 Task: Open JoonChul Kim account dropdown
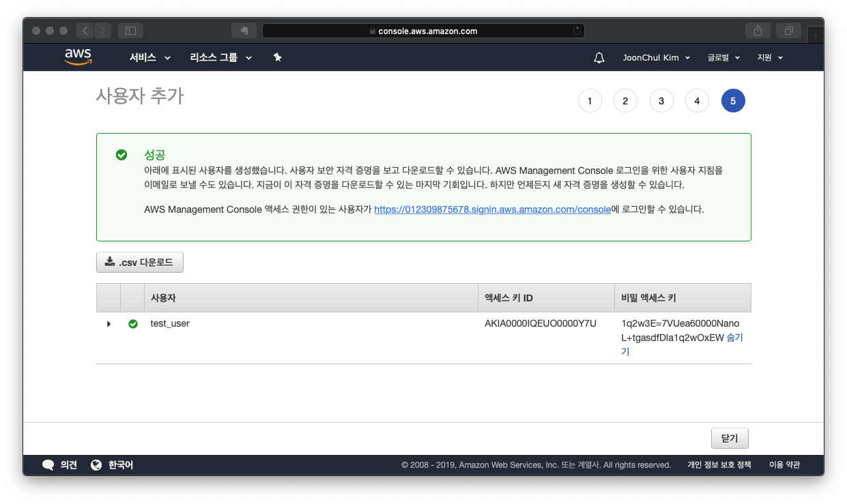[x=657, y=58]
